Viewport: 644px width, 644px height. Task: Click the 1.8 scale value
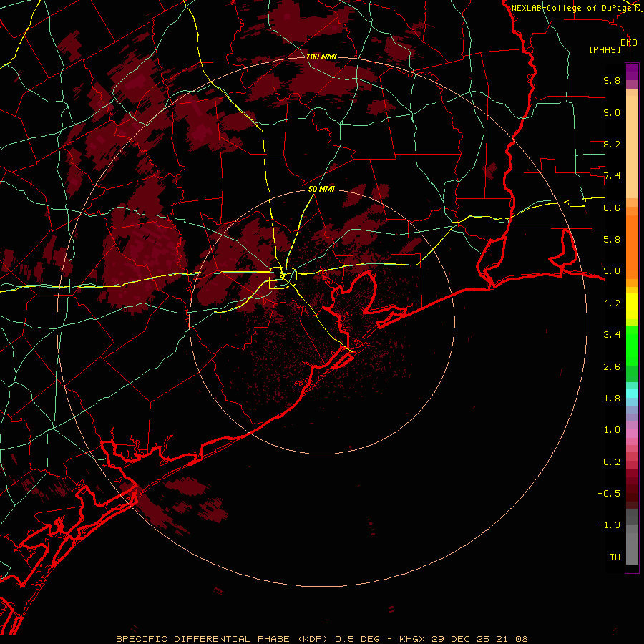tap(612, 399)
